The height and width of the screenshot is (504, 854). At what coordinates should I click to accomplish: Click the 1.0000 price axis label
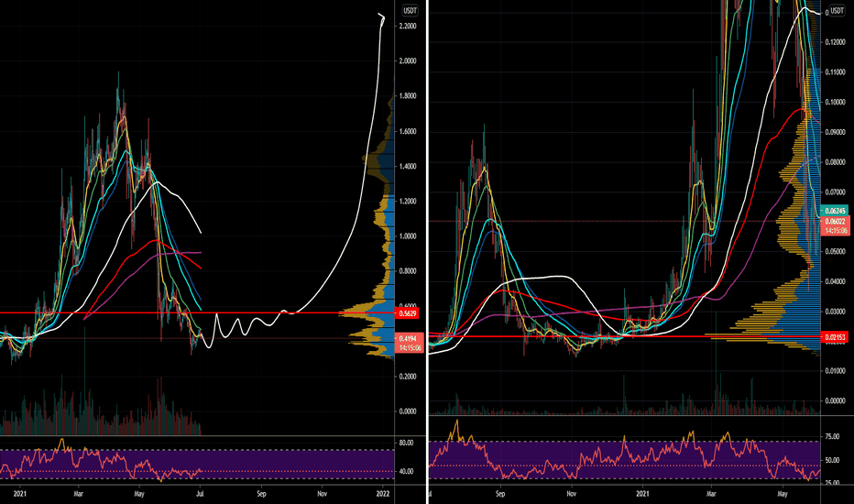pos(408,236)
